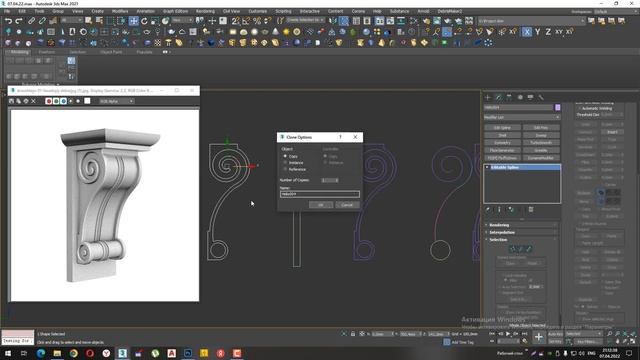640x360 pixels.
Task: Toggle red channel in render window
Action: [x=49, y=101]
